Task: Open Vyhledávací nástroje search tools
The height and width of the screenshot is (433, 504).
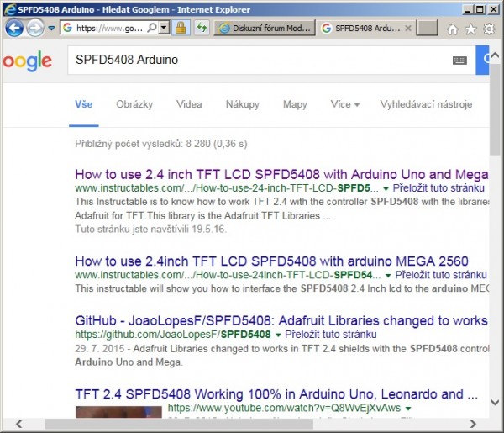Action: coord(426,104)
